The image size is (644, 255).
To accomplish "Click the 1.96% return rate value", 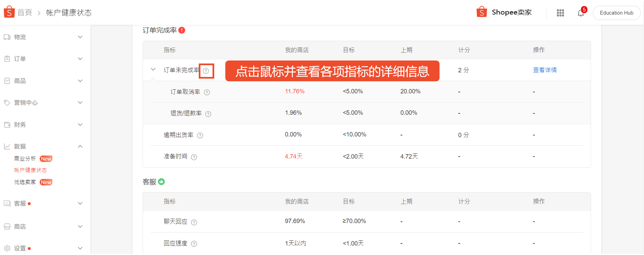I will [x=293, y=113].
